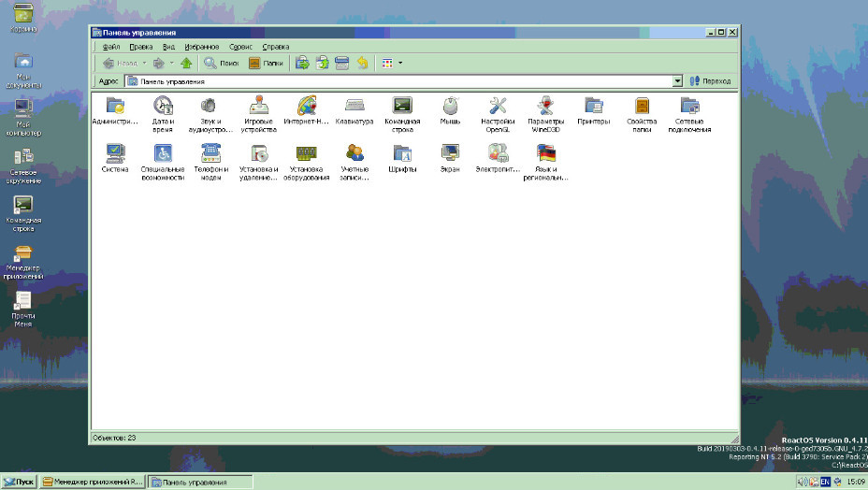Click the Пуск start button

coord(19,482)
